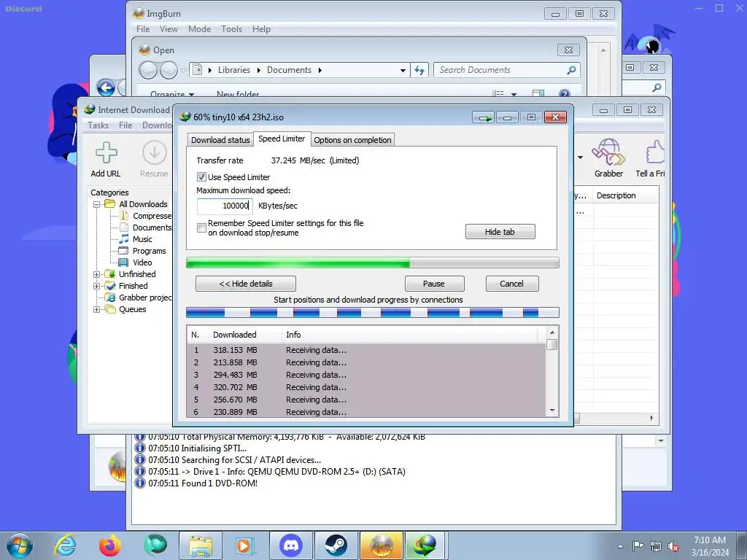Screen dimensions: 747x560
Task: Open the IDM Tasks menu
Action: pyautogui.click(x=98, y=125)
